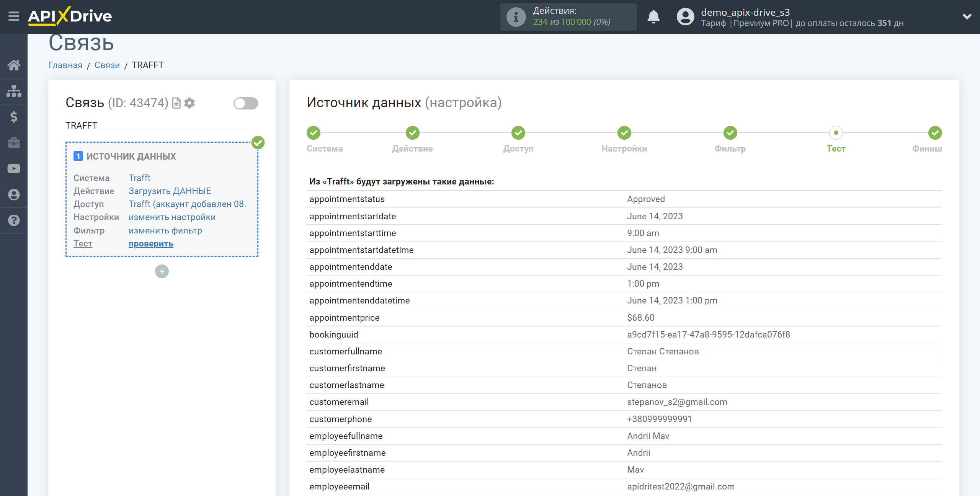Viewport: 980px width, 496px height.
Task: Click проверить test link
Action: 151,243
